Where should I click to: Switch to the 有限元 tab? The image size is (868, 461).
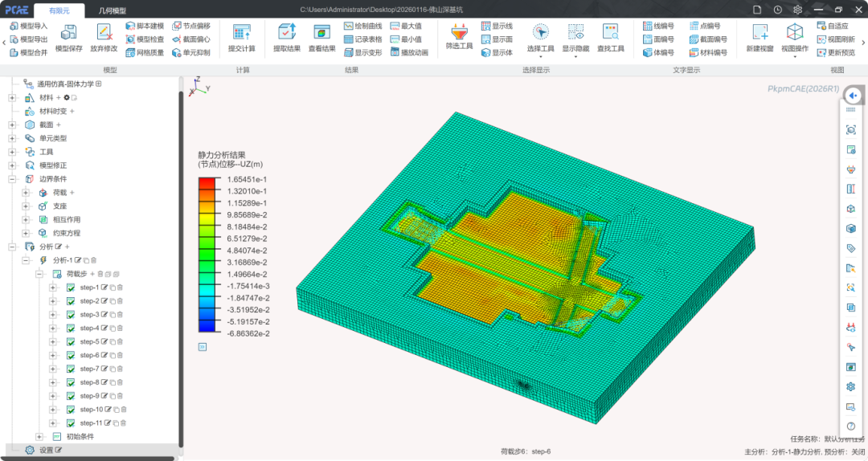[59, 10]
